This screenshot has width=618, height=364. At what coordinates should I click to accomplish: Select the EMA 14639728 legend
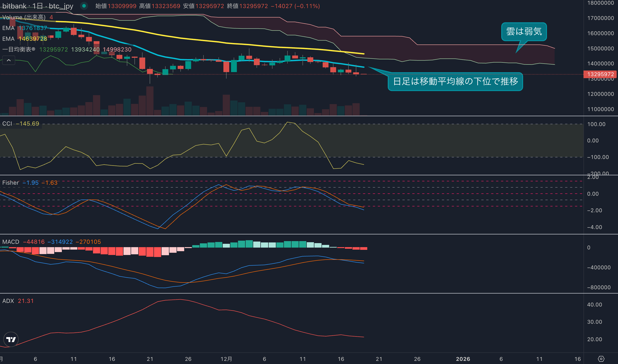[25, 39]
